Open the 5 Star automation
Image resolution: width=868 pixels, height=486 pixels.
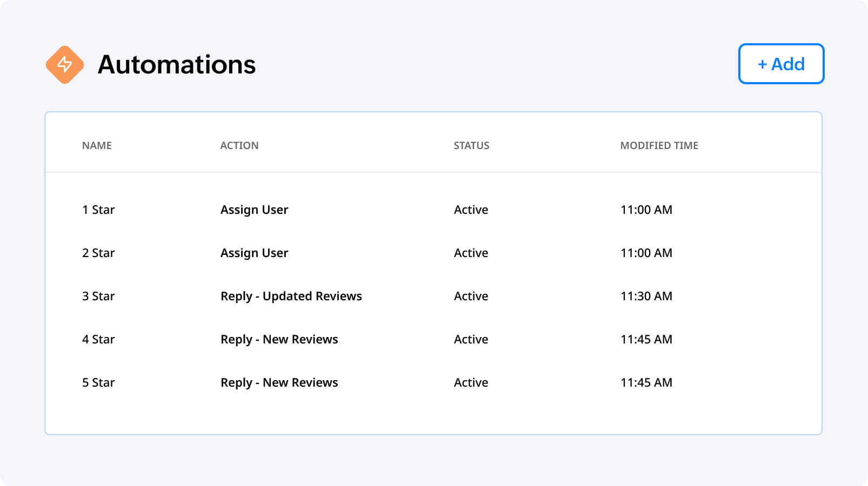click(98, 382)
